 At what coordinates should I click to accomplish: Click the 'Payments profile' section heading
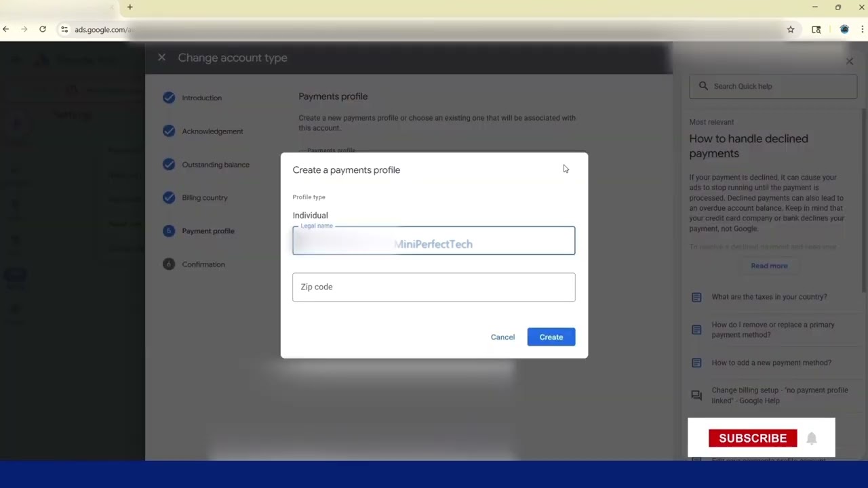pos(333,96)
